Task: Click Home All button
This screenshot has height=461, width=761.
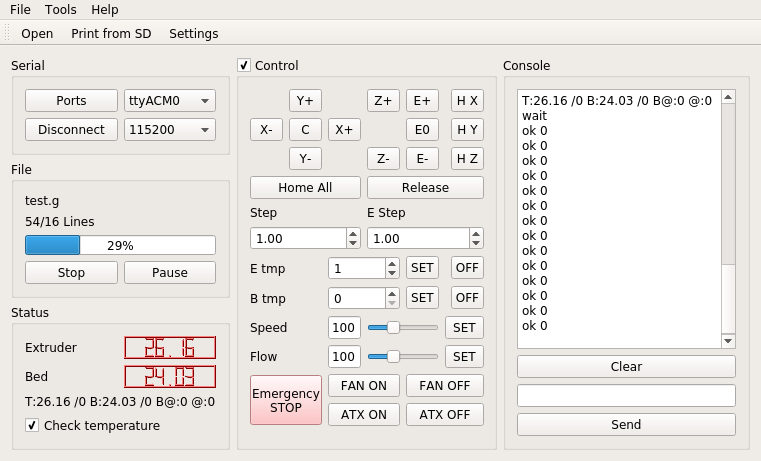Action: click(305, 187)
